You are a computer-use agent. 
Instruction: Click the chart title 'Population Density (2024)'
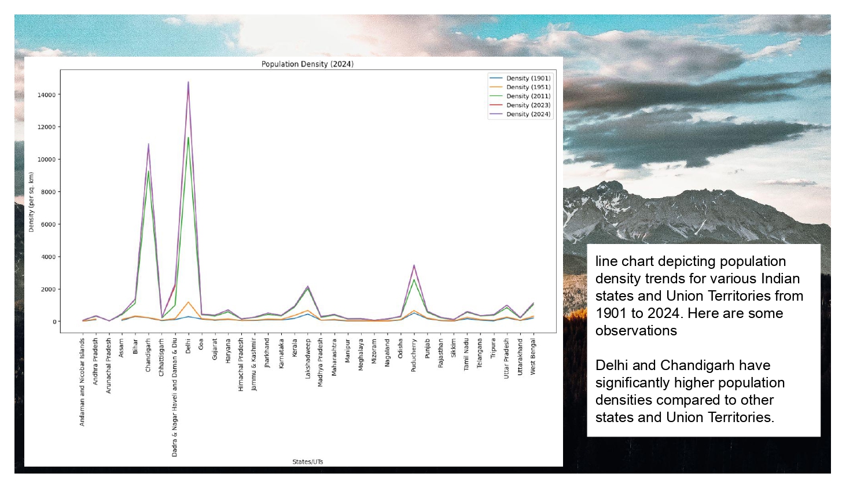coord(307,64)
